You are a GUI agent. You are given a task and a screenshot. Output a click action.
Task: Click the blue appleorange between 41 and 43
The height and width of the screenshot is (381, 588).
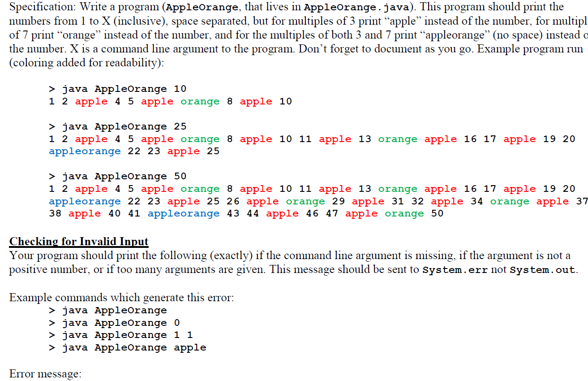[183, 213]
